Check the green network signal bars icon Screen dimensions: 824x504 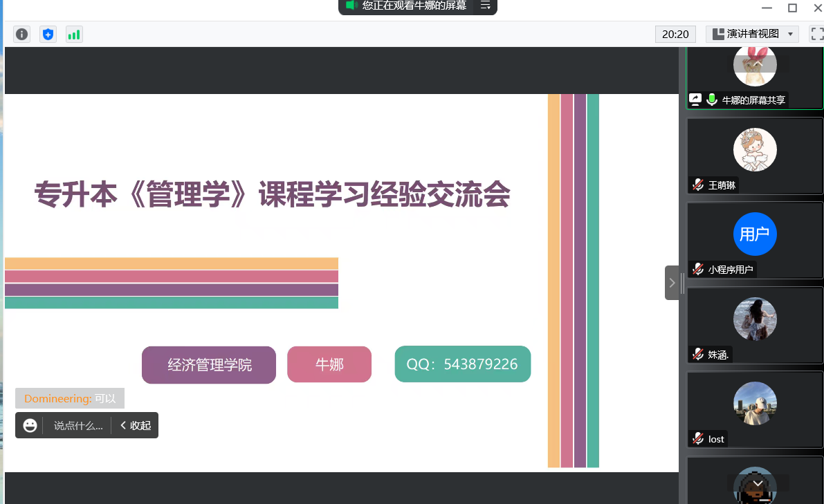pyautogui.click(x=74, y=35)
